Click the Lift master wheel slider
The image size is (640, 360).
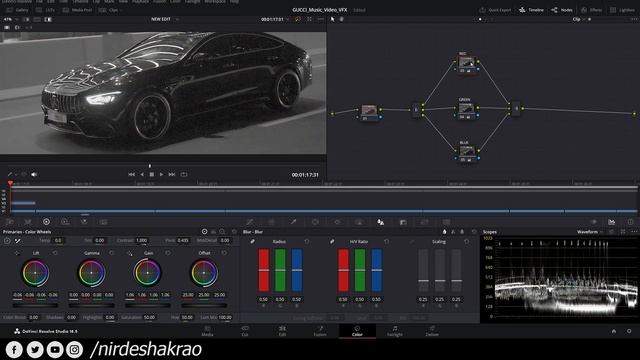click(x=35, y=305)
